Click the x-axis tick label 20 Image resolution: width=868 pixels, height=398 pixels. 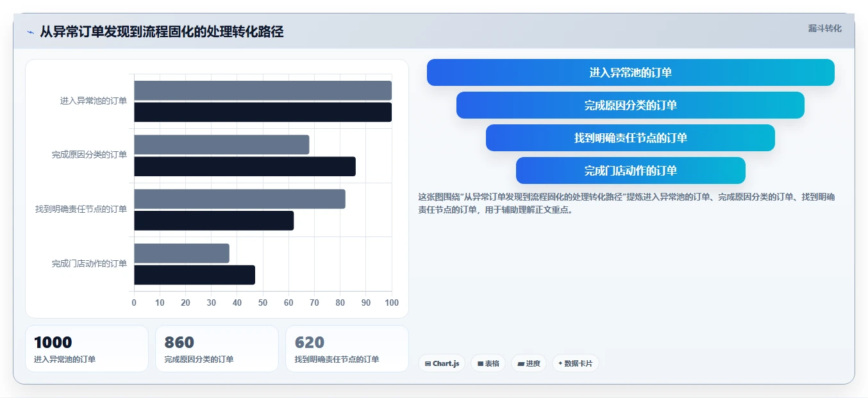click(x=185, y=303)
